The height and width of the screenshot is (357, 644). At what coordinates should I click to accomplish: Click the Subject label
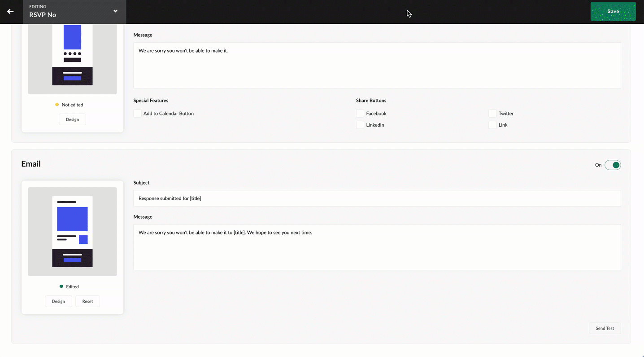(x=141, y=183)
